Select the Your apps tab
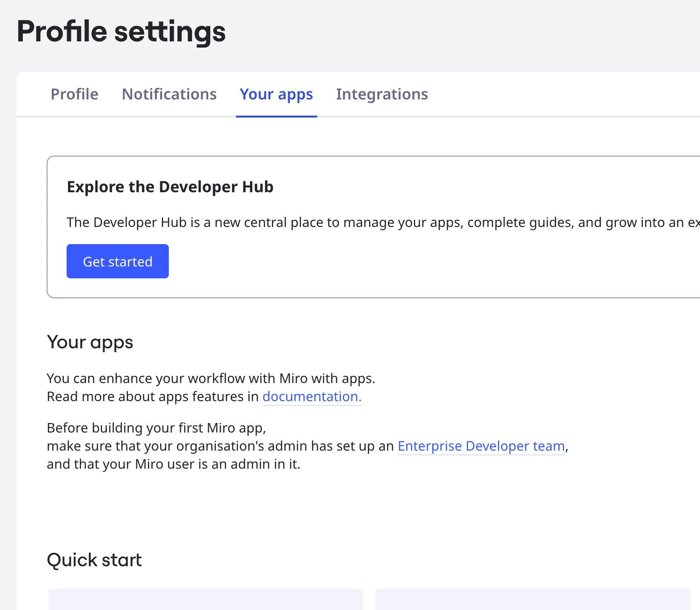 [276, 94]
